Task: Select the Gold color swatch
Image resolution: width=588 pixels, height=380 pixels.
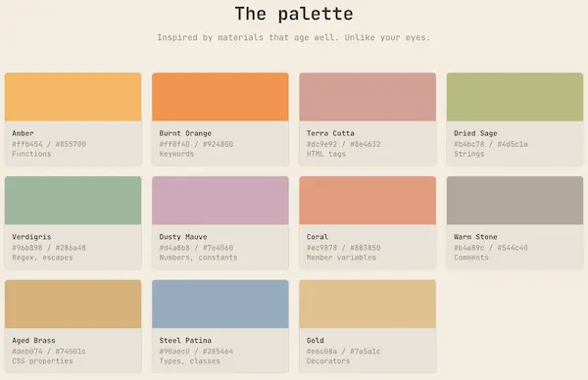Action: (367, 304)
